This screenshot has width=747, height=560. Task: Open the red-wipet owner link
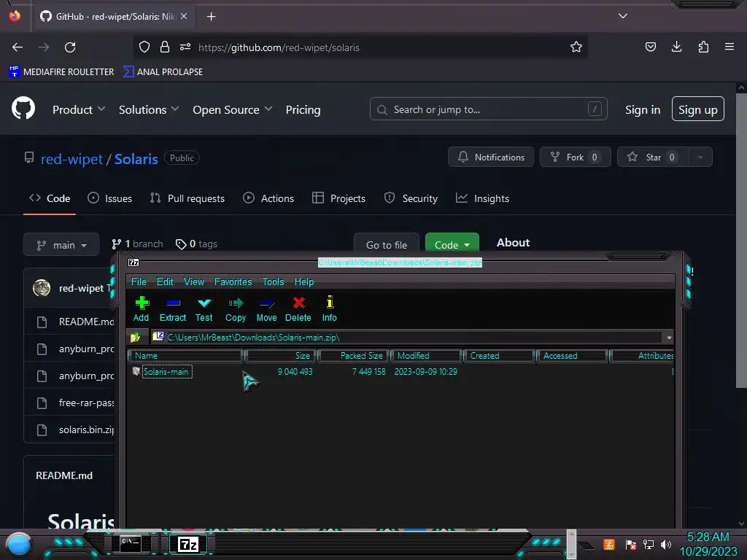click(71, 159)
